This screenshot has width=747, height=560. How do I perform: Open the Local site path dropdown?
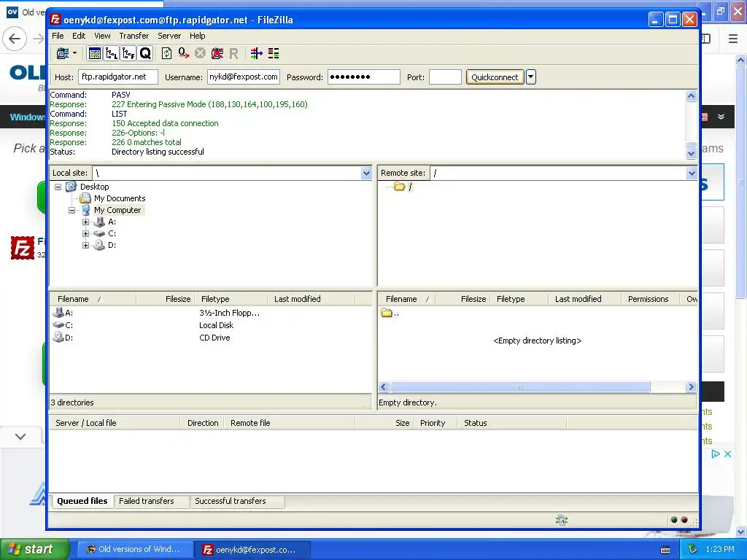tap(366, 174)
